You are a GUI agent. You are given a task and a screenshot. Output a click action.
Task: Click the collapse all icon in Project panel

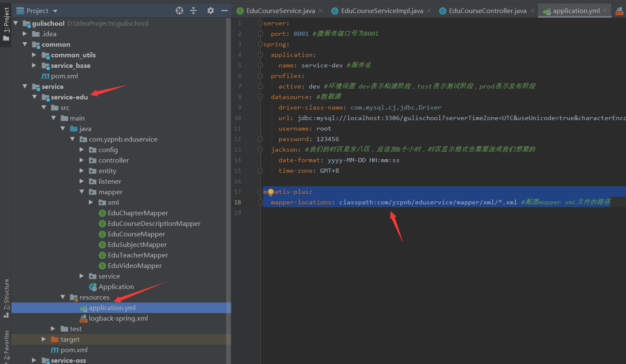tap(193, 11)
